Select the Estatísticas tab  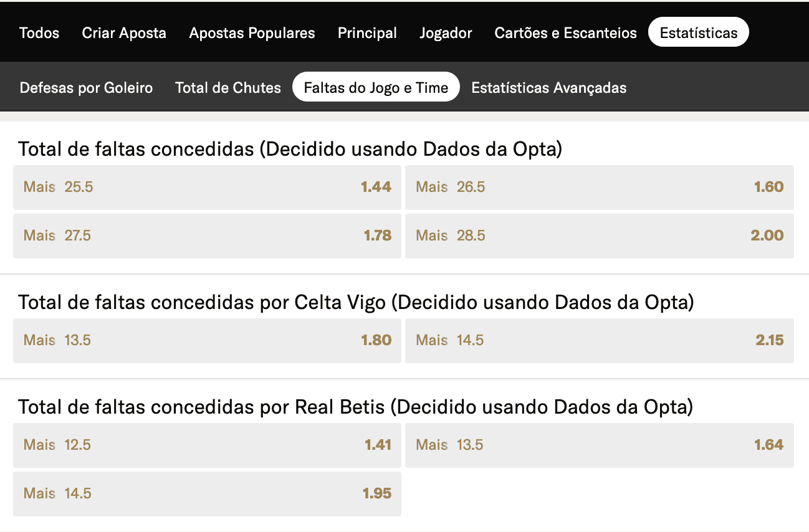coord(698,33)
